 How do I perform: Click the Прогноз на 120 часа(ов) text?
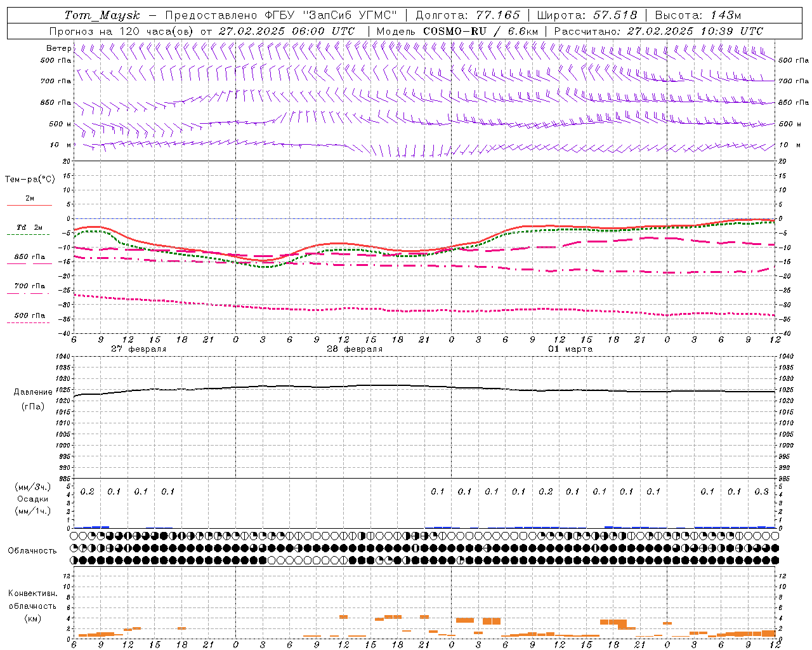click(122, 31)
